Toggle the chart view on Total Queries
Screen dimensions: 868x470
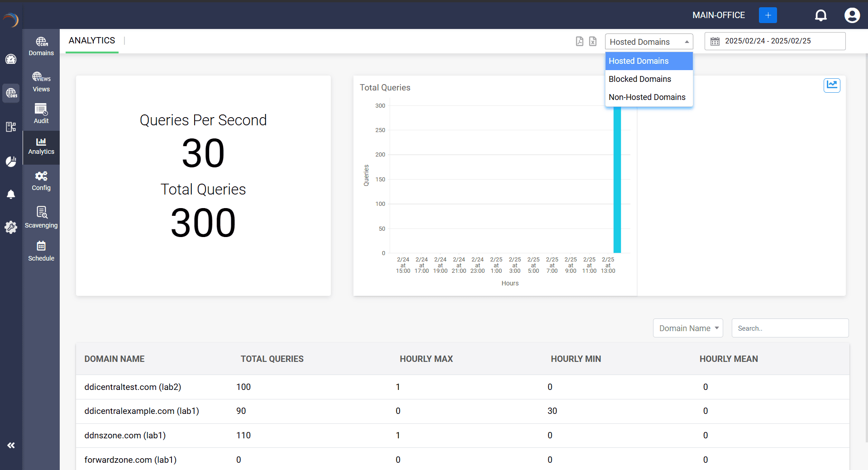coord(832,85)
